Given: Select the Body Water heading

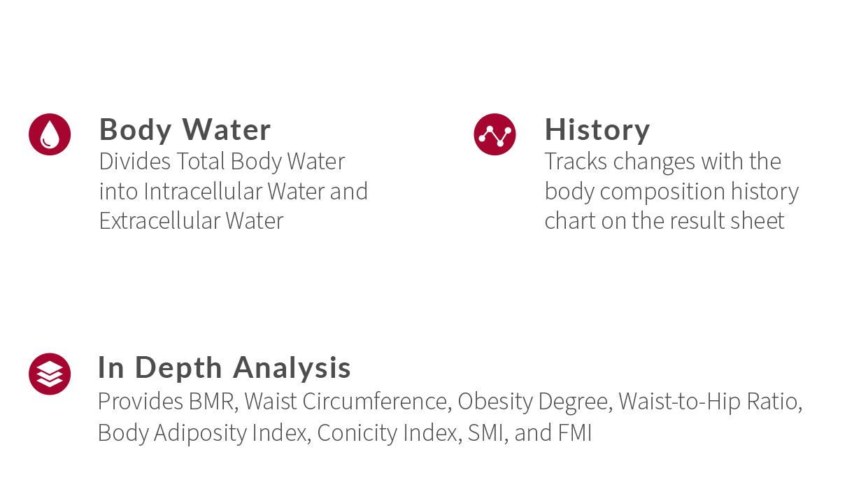Looking at the screenshot, I should pos(185,129).
